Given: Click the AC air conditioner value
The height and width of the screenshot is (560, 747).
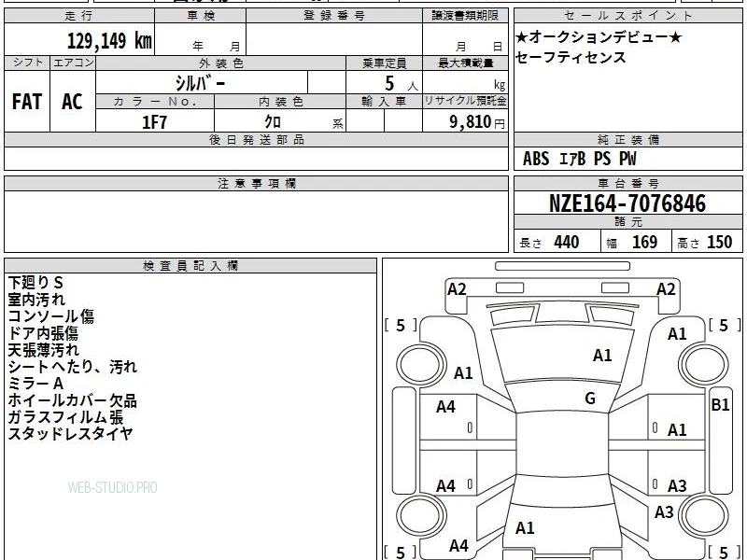Looking at the screenshot, I should click(73, 102).
